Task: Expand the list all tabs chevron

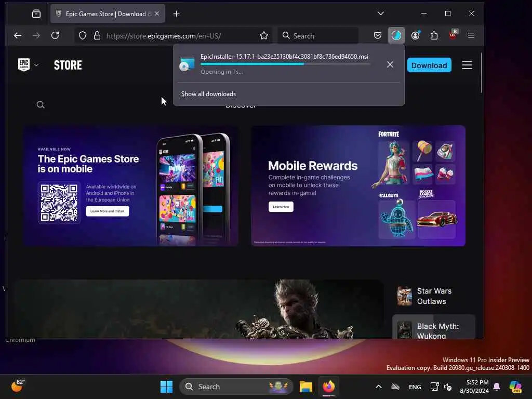Action: click(x=381, y=14)
